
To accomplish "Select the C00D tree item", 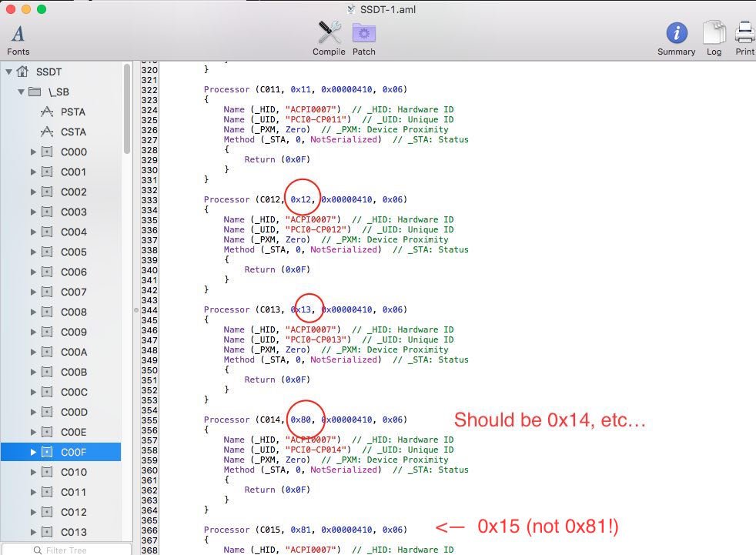I will click(61, 412).
